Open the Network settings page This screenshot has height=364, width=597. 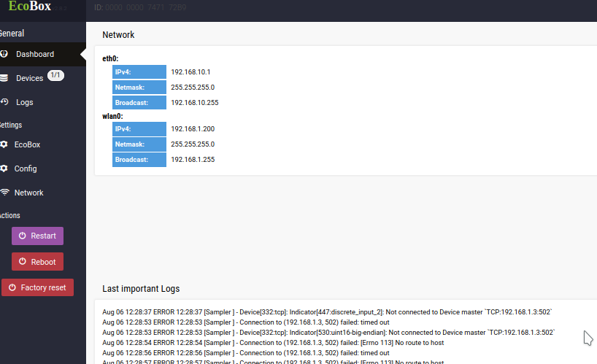coord(42,193)
